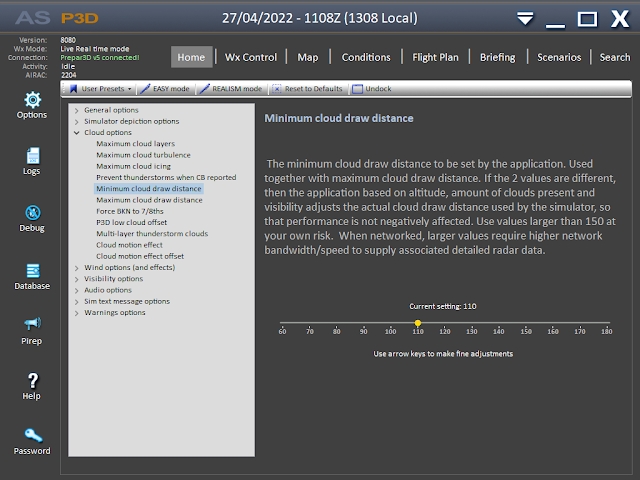The height and width of the screenshot is (480, 640).
Task: Open the Password key icon
Action: pyautogui.click(x=32, y=436)
